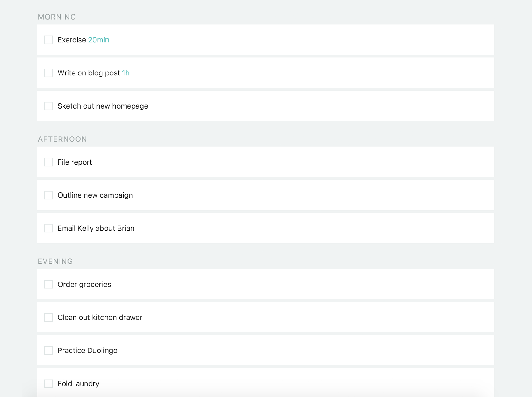
Task: Check off the Exercise task checkbox
Action: pyautogui.click(x=48, y=40)
